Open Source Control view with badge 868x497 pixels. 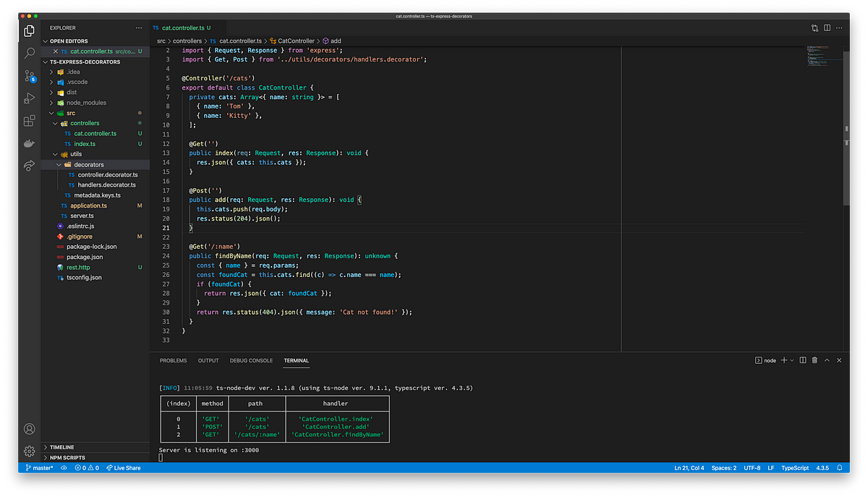coord(30,76)
